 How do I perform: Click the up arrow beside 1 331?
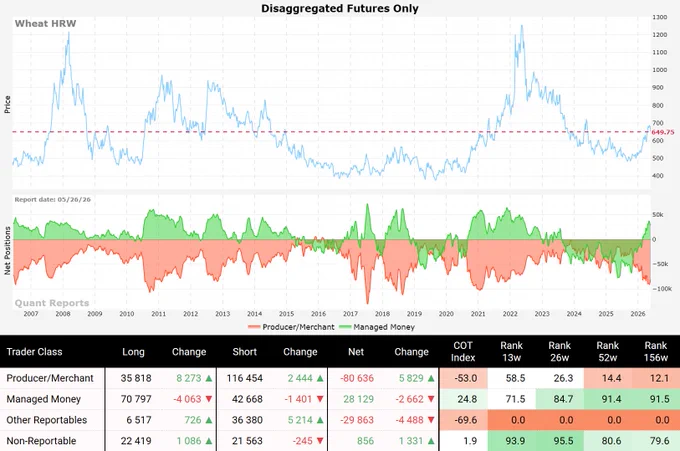(x=431, y=441)
